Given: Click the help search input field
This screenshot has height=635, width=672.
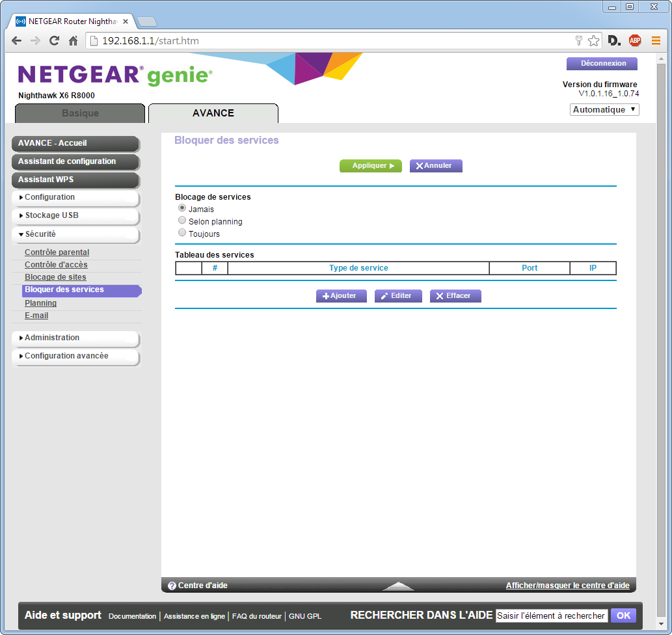Looking at the screenshot, I should [x=551, y=615].
